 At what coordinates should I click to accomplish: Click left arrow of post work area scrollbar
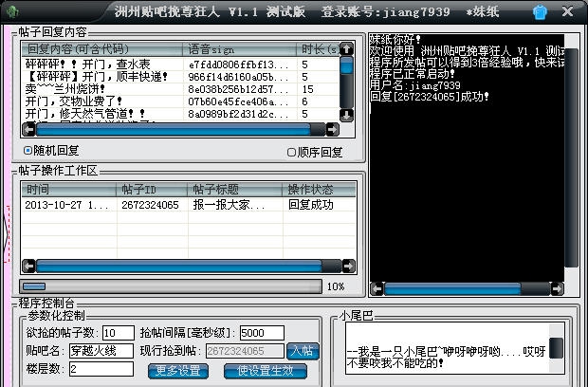[28, 266]
